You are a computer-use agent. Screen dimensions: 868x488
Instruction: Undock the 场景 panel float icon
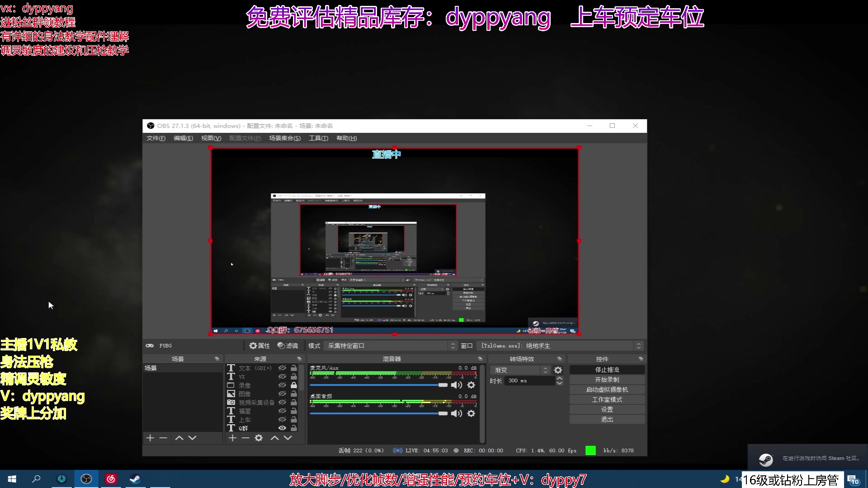click(x=217, y=359)
